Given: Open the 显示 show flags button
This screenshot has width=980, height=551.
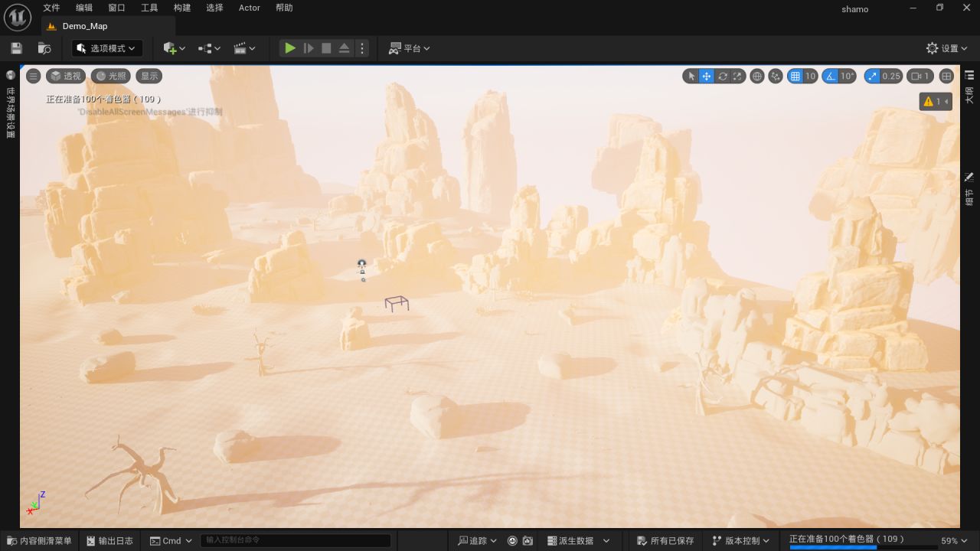Looking at the screenshot, I should pos(149,76).
